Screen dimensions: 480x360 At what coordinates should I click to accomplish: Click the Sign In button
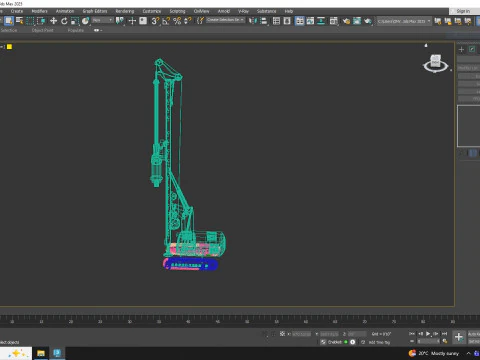463,11
